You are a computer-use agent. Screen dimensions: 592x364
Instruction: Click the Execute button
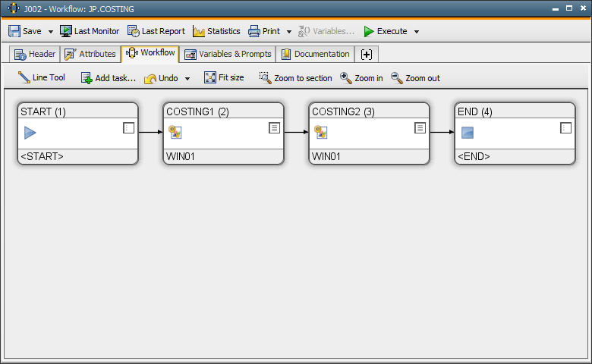tap(385, 31)
